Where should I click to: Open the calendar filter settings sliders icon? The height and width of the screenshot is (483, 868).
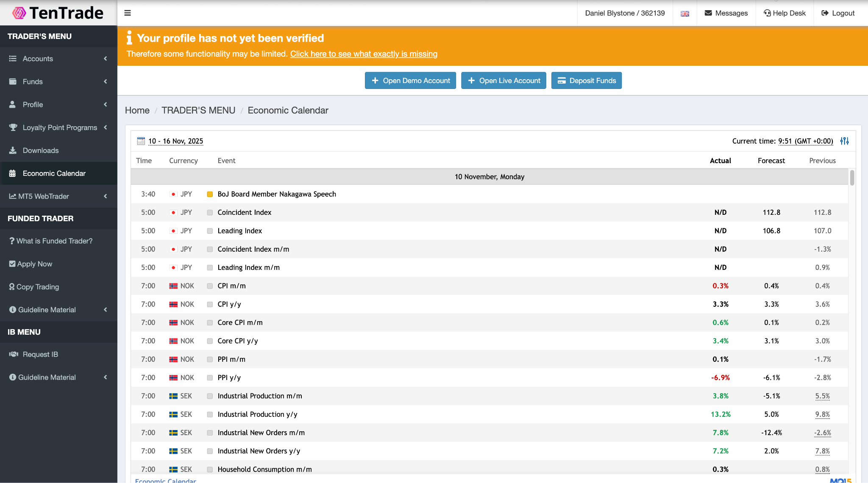pyautogui.click(x=844, y=141)
